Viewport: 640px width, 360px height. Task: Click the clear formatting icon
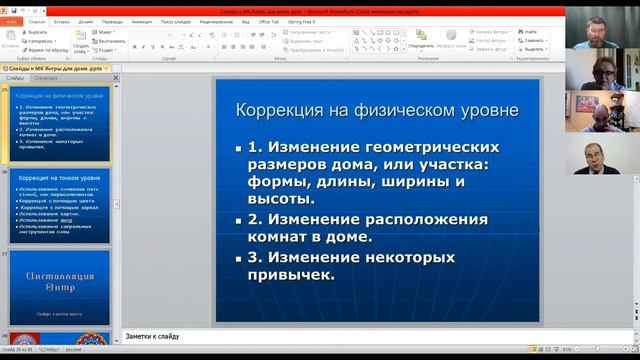[x=212, y=36]
